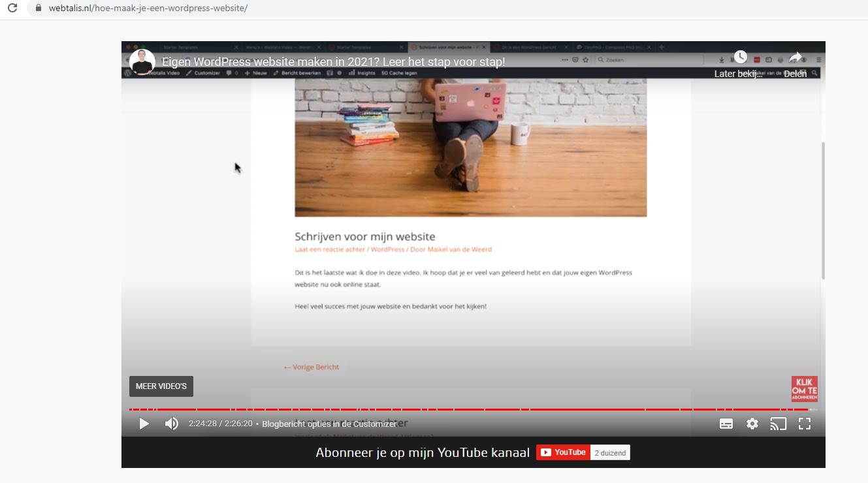
Task: Click 'SG Cache legen' in recorded admin bar
Action: pos(399,73)
